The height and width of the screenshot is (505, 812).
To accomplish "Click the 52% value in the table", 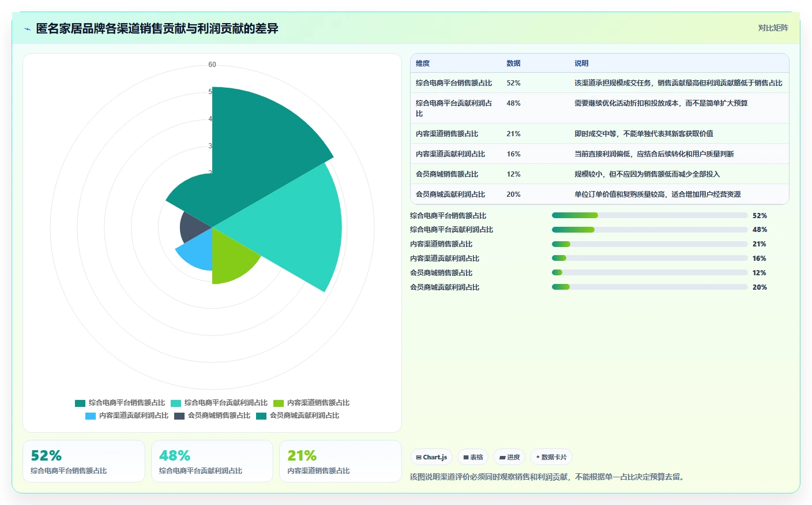I will tap(513, 83).
